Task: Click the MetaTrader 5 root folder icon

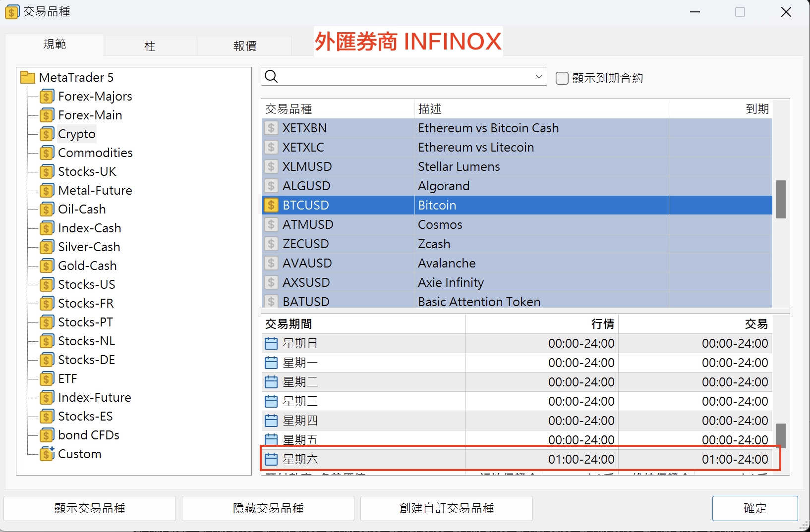Action: pyautogui.click(x=28, y=77)
